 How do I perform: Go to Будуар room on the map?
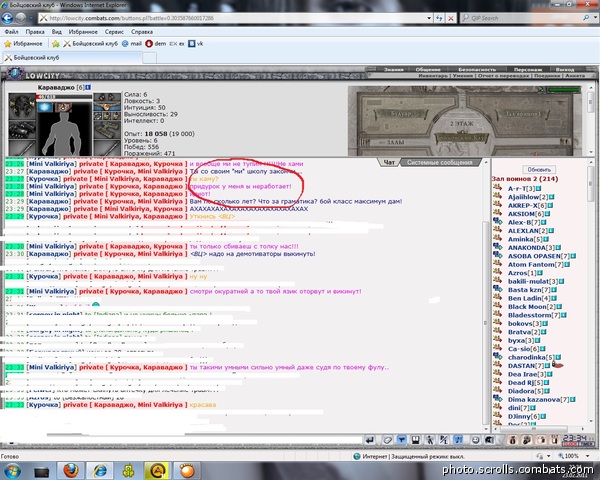401,114
